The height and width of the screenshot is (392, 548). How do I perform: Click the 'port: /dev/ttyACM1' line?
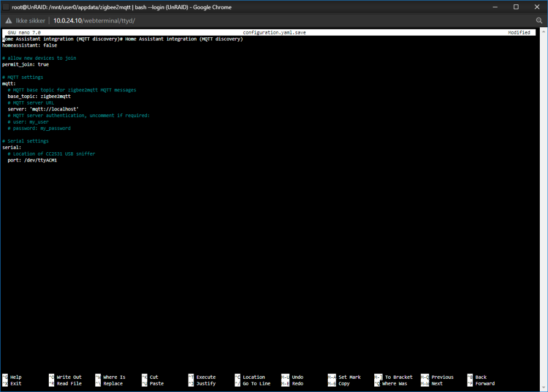tap(32, 160)
